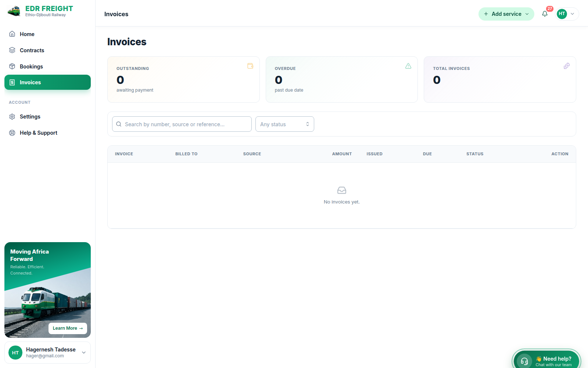Click the Home house icon
The height and width of the screenshot is (368, 588).
(12, 34)
